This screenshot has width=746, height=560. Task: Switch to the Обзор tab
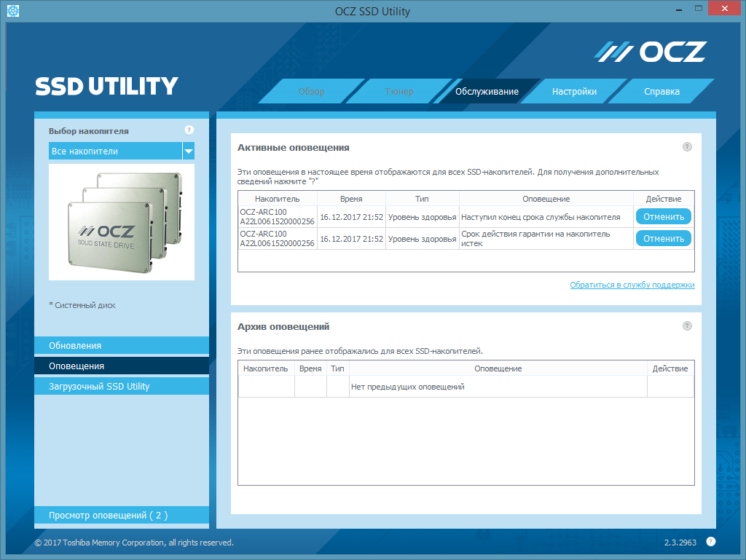point(312,91)
